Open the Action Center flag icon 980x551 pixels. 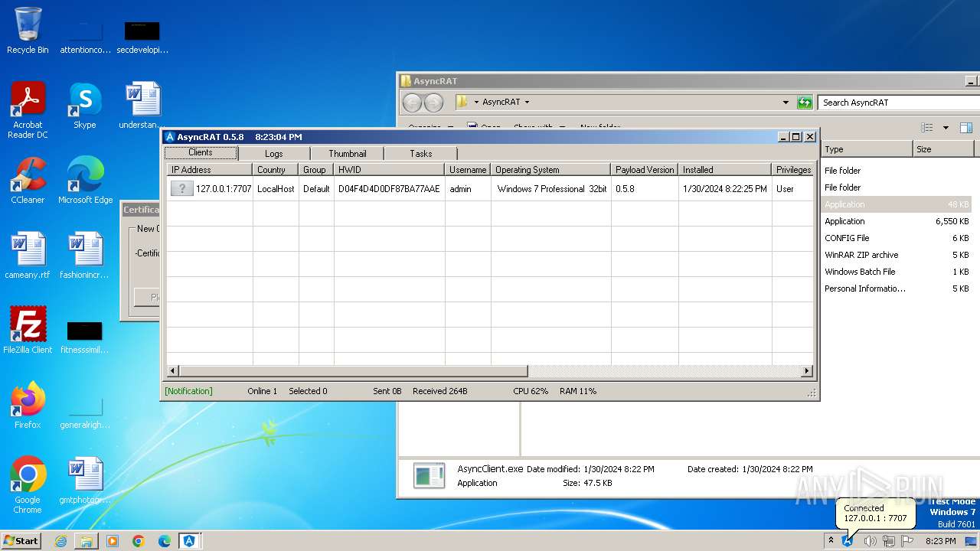906,541
